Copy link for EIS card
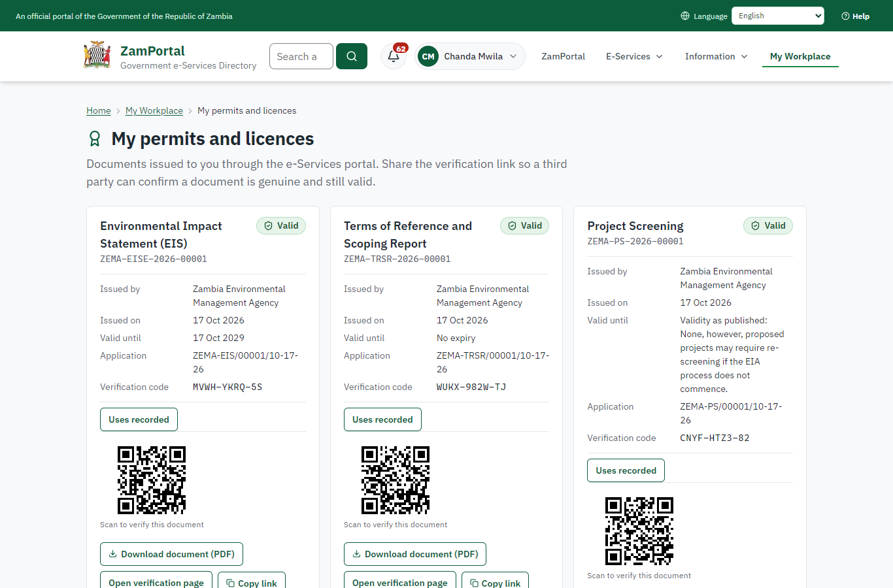 [252, 581]
